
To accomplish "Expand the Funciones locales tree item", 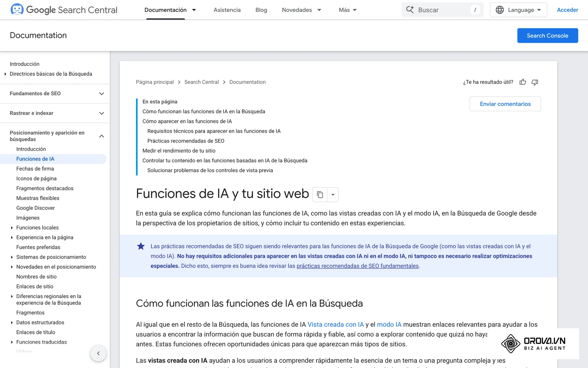I will click(x=12, y=228).
